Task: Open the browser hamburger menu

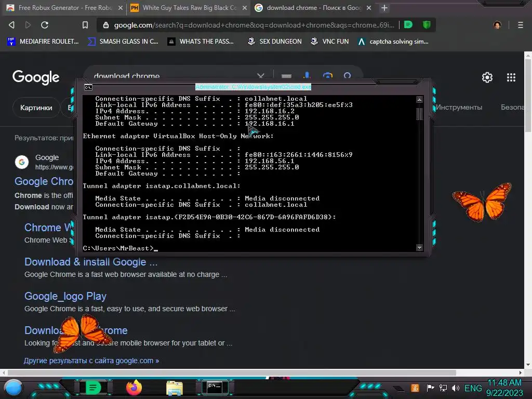Action: click(x=521, y=25)
